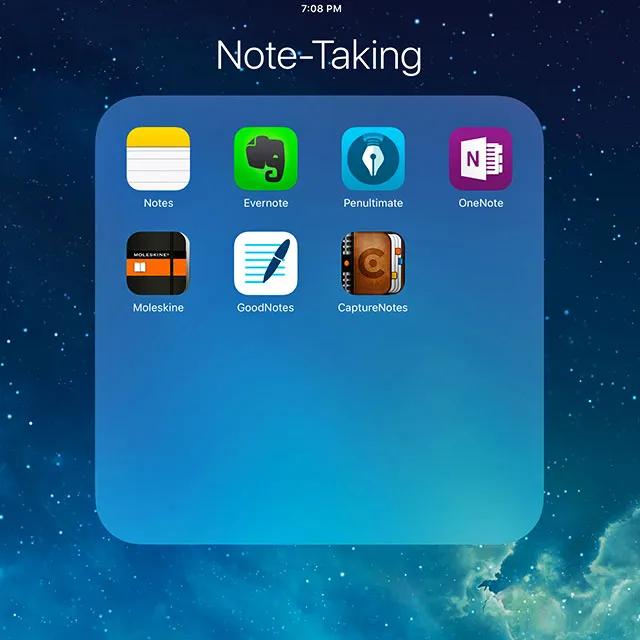
Task: Tap the "Note-Taking" folder title
Action: point(320,56)
